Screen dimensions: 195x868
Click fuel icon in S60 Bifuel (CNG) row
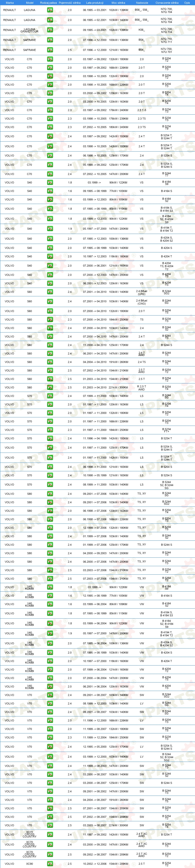coord(50,302)
